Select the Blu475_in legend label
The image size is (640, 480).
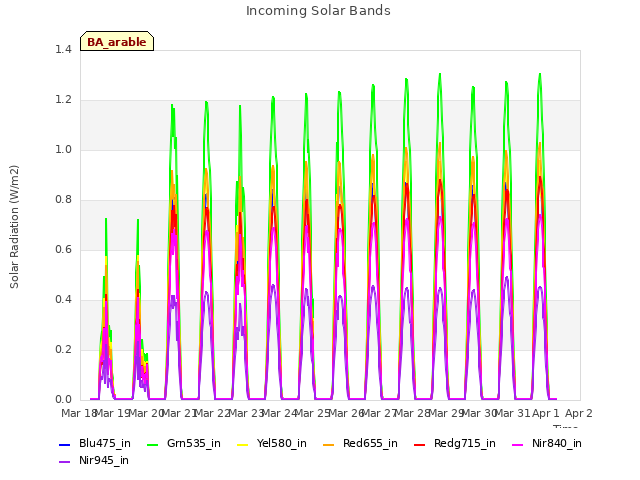[105, 444]
